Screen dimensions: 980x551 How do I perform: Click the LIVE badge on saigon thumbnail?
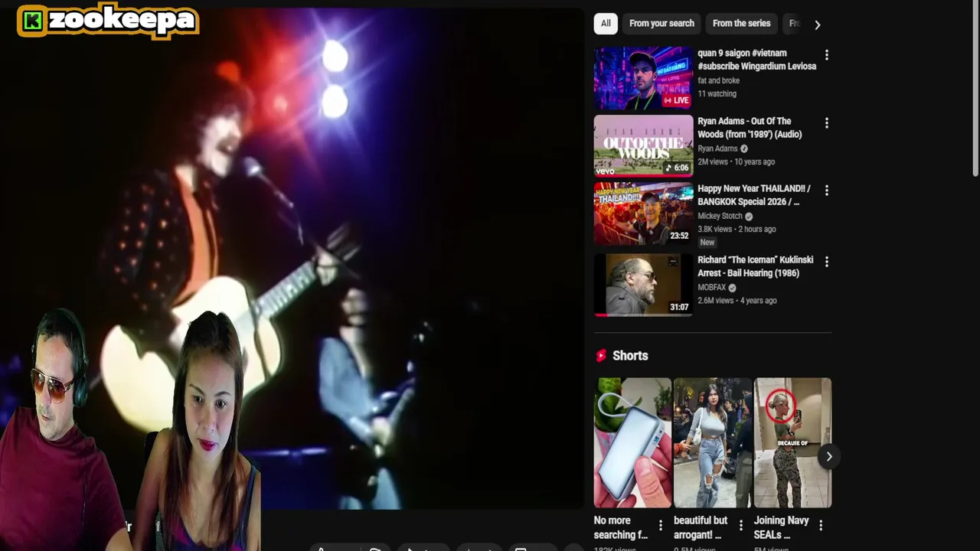[x=677, y=100]
